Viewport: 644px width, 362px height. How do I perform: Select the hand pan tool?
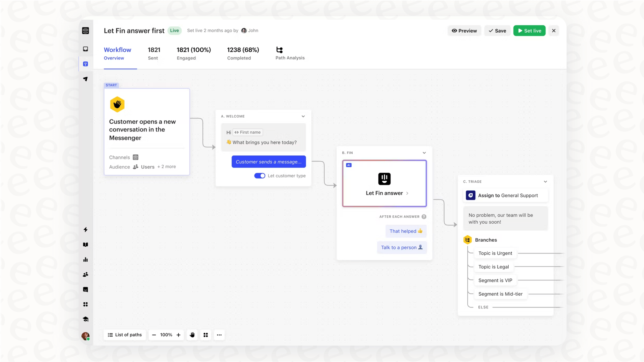tap(192, 335)
